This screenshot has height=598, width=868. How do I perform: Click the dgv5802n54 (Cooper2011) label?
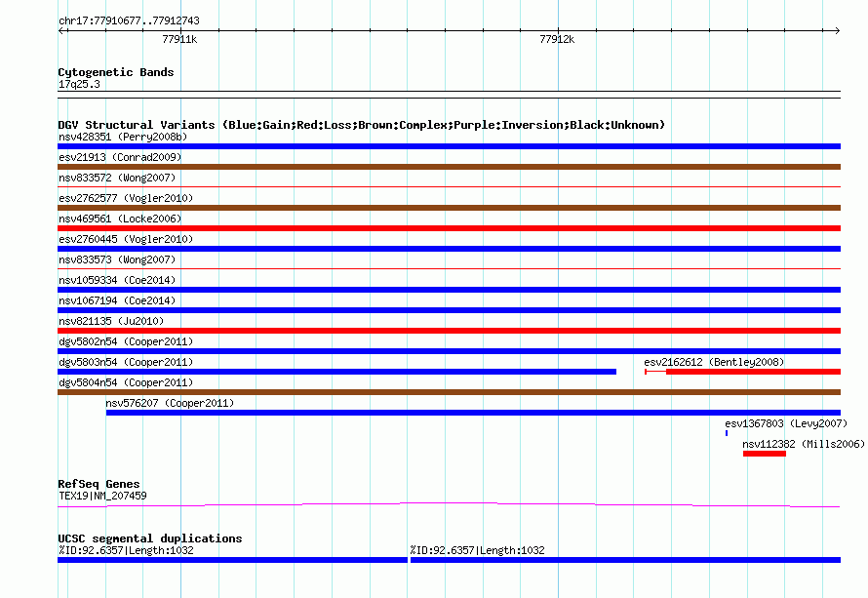pos(126,341)
